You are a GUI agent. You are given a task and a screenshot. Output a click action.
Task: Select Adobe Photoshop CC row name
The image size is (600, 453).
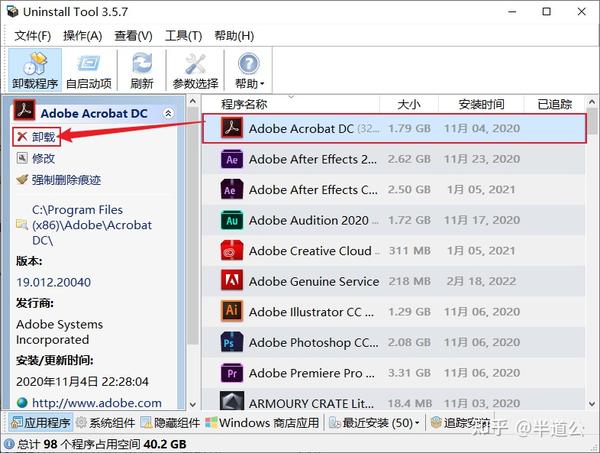pos(314,342)
